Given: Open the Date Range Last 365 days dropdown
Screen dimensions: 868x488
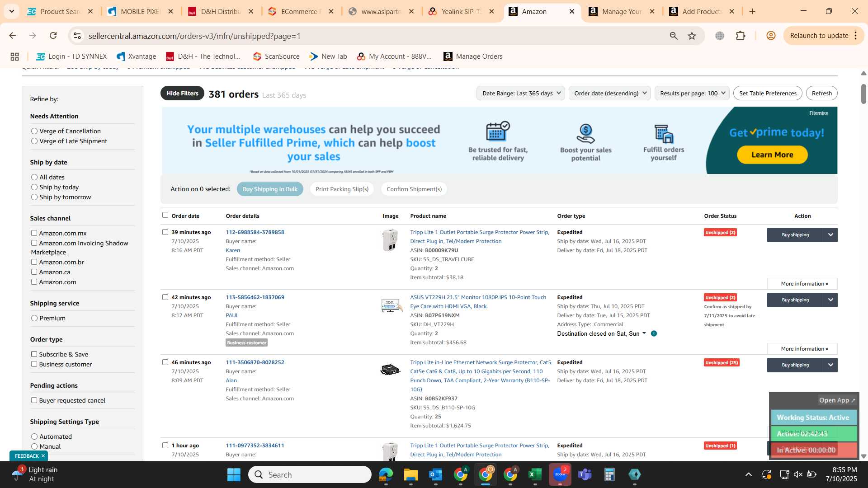Looking at the screenshot, I should 521,94.
